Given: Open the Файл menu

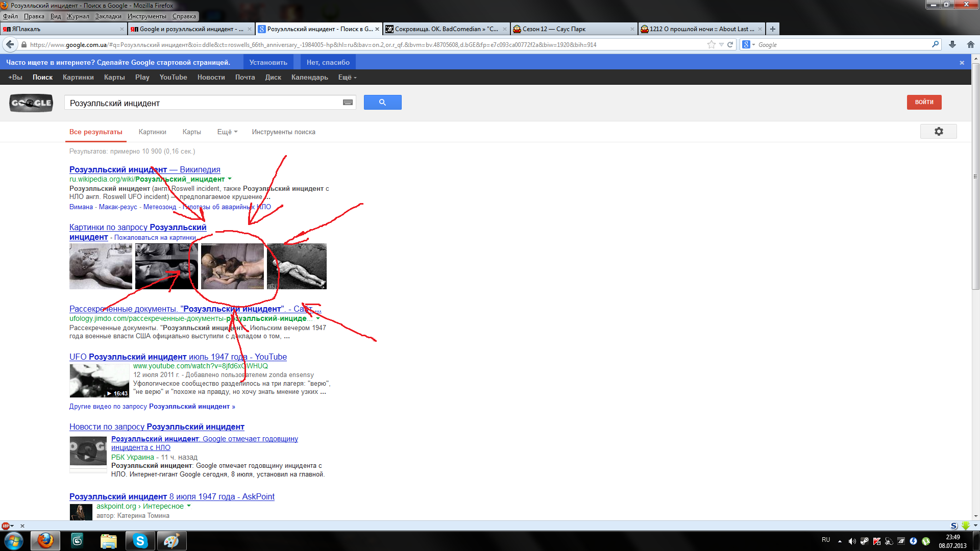Looking at the screenshot, I should click(x=10, y=16).
